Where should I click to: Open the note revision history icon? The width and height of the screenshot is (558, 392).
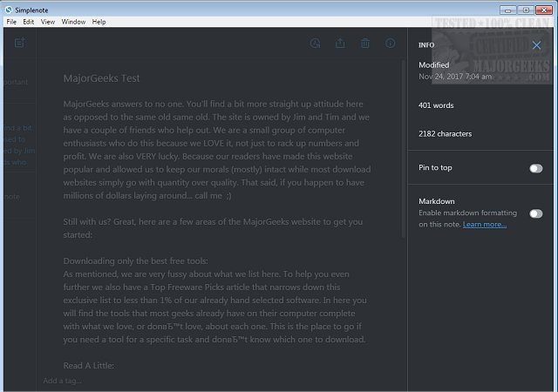tap(315, 44)
